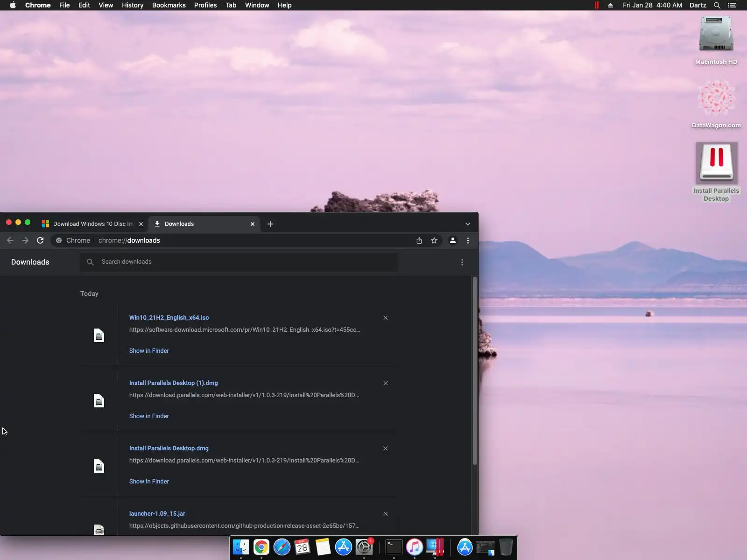Close the Downloads tab

(x=253, y=224)
